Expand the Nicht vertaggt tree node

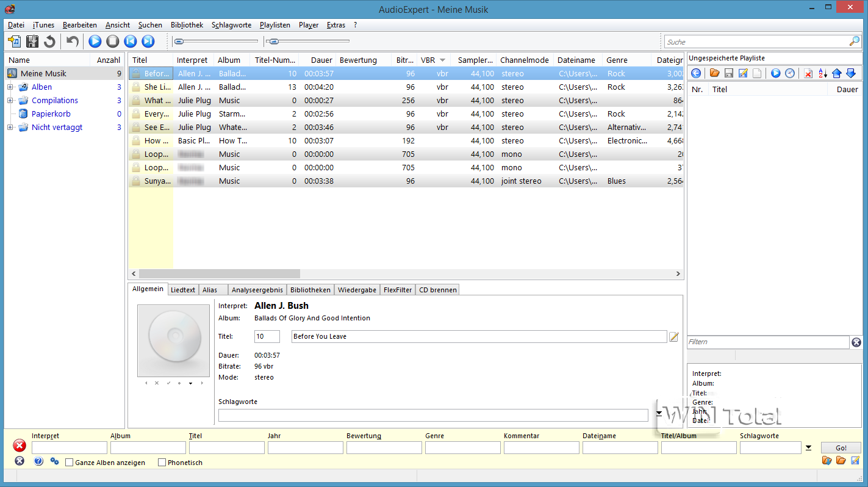[10, 128]
